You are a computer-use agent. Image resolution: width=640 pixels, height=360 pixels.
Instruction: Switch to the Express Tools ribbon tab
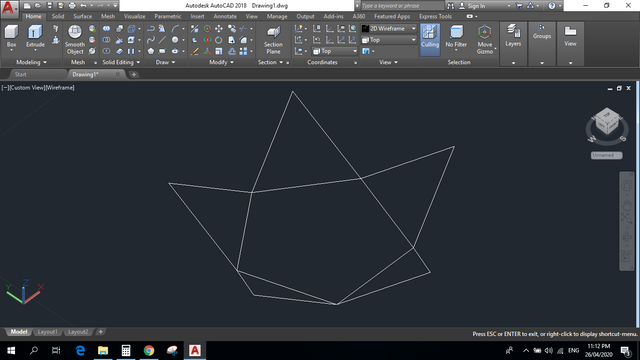click(435, 16)
